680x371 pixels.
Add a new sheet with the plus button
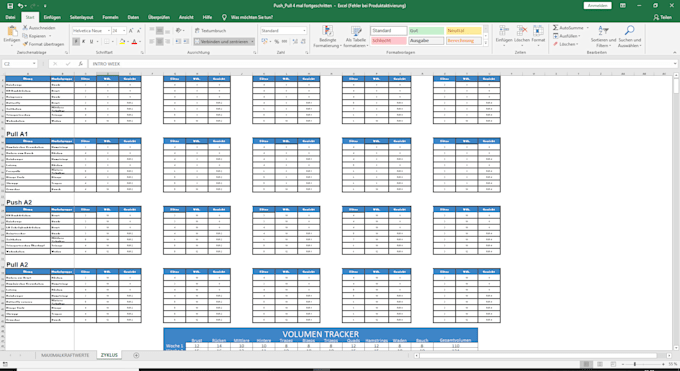point(136,355)
